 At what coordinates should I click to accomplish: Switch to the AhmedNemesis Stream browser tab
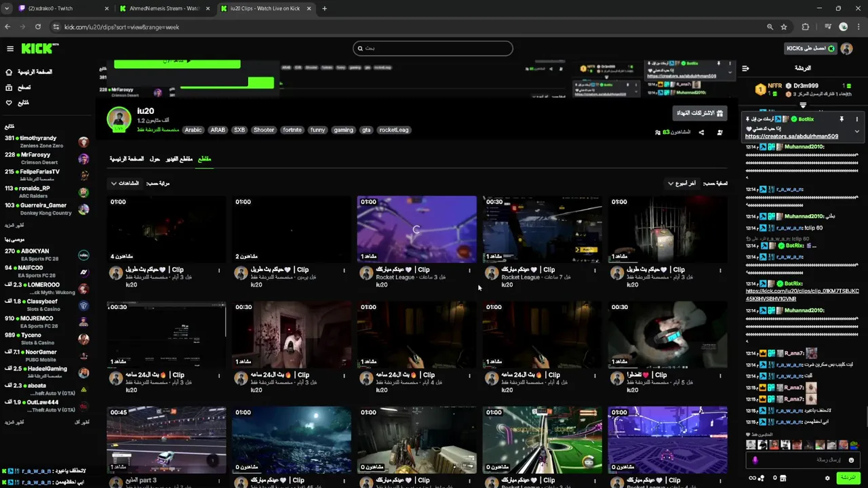165,8
